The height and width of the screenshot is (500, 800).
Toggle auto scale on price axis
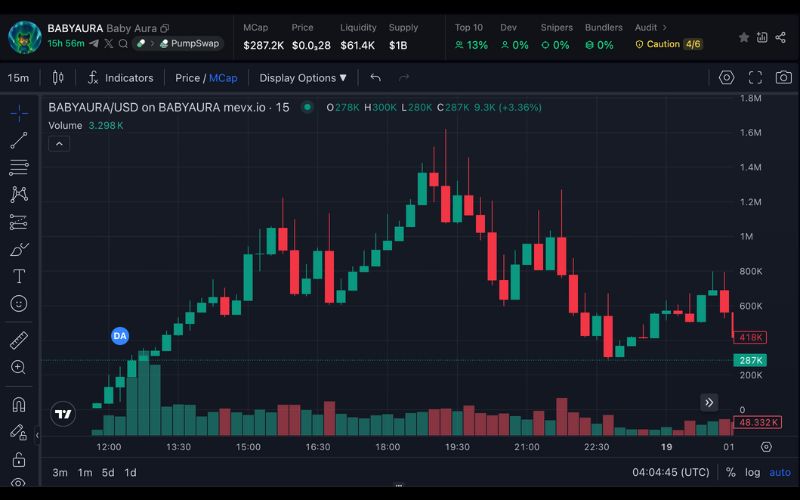(x=780, y=472)
